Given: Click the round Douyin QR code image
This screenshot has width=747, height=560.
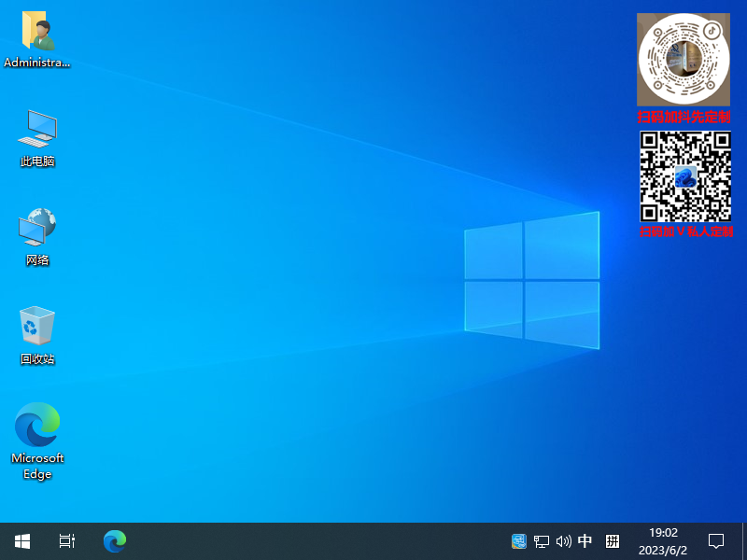Looking at the screenshot, I should click(x=684, y=60).
